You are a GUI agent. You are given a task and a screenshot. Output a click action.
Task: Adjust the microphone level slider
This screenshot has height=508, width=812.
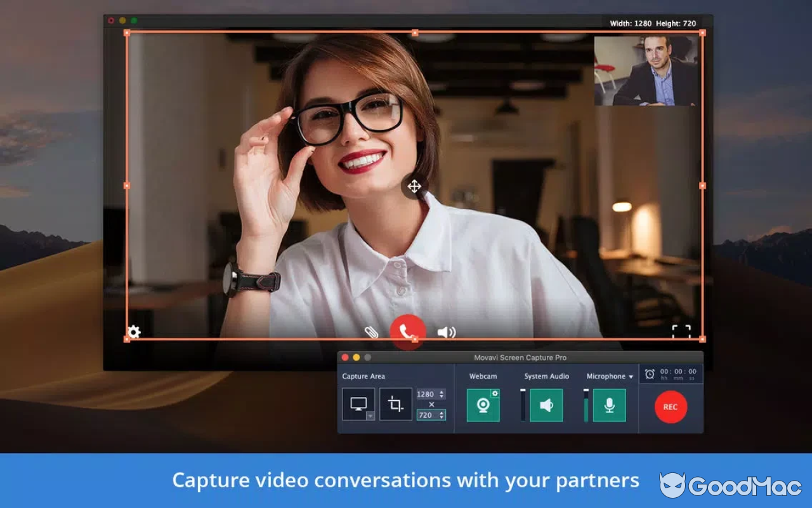tap(585, 404)
